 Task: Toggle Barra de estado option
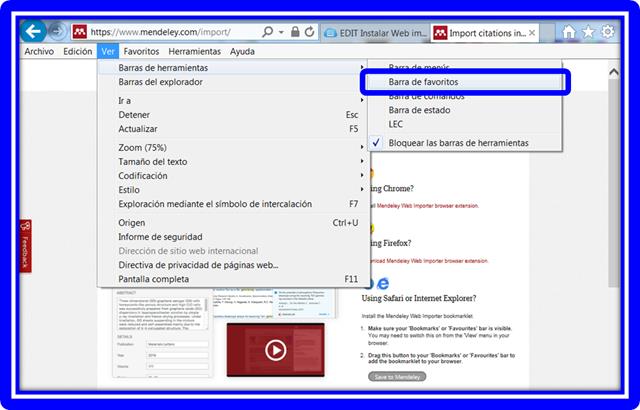pyautogui.click(x=464, y=110)
